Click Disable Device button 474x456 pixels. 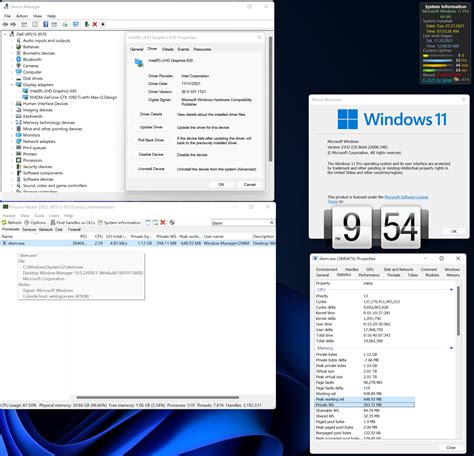[151, 155]
